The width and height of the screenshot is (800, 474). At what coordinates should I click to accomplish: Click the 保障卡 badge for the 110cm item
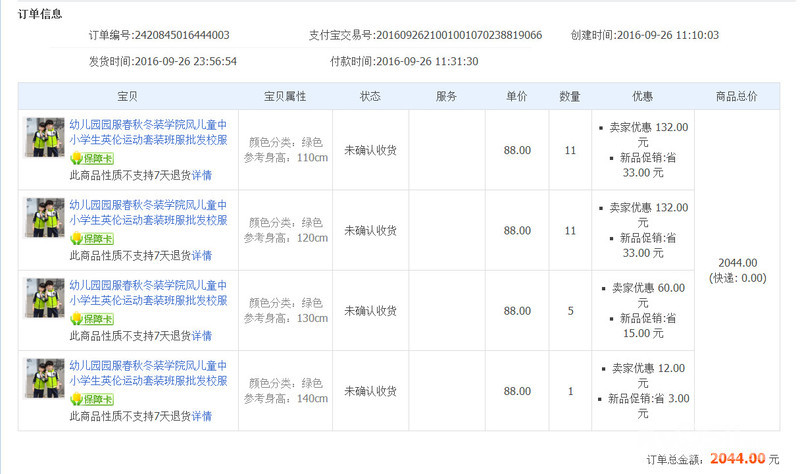coord(91,158)
